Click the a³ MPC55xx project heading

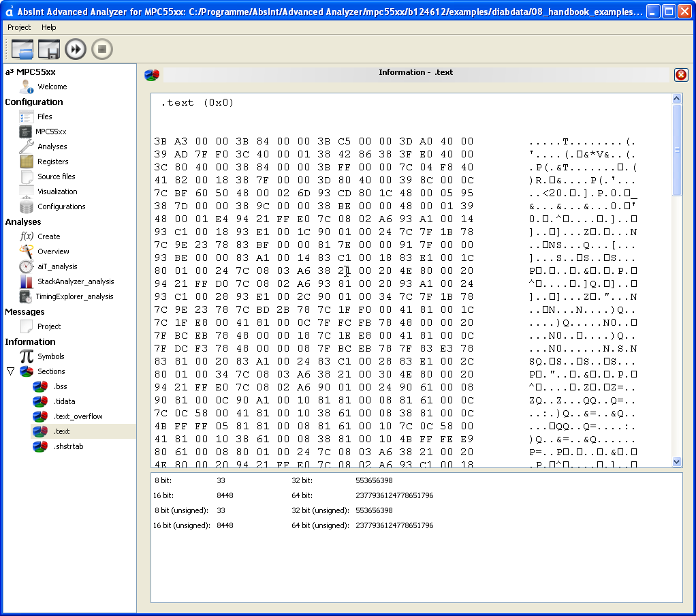pyautogui.click(x=30, y=72)
